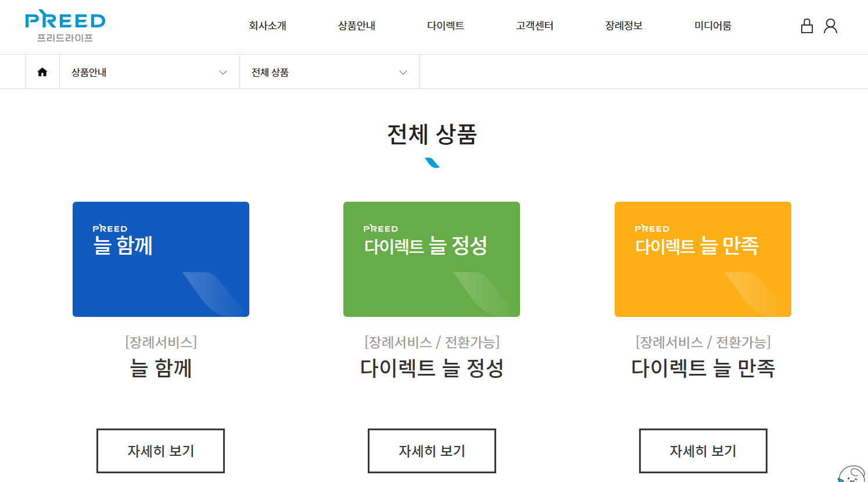868x482 pixels.
Task: Open the 장례정보 menu
Action: coord(624,26)
